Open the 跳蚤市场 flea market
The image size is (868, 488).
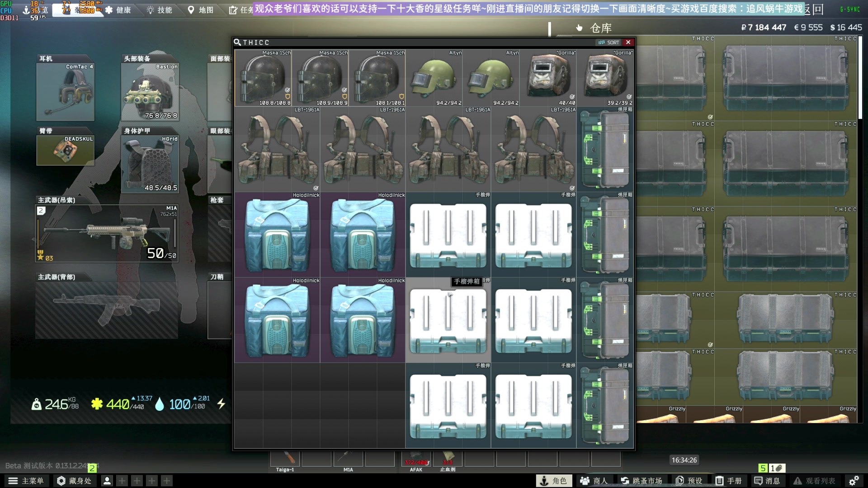pos(642,481)
